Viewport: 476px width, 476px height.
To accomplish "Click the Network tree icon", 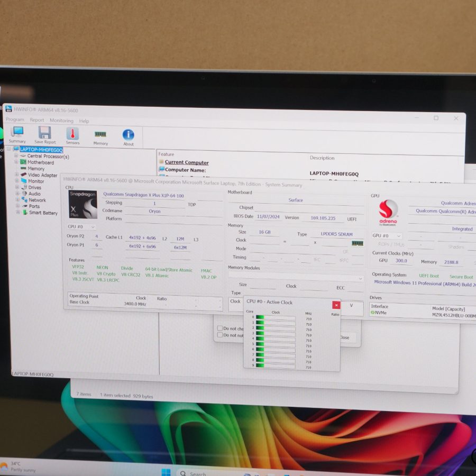I will point(24,200).
